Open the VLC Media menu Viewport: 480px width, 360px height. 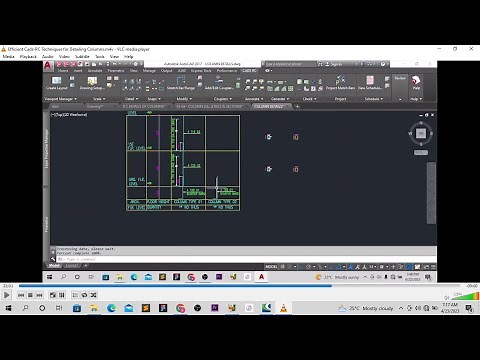8,57
